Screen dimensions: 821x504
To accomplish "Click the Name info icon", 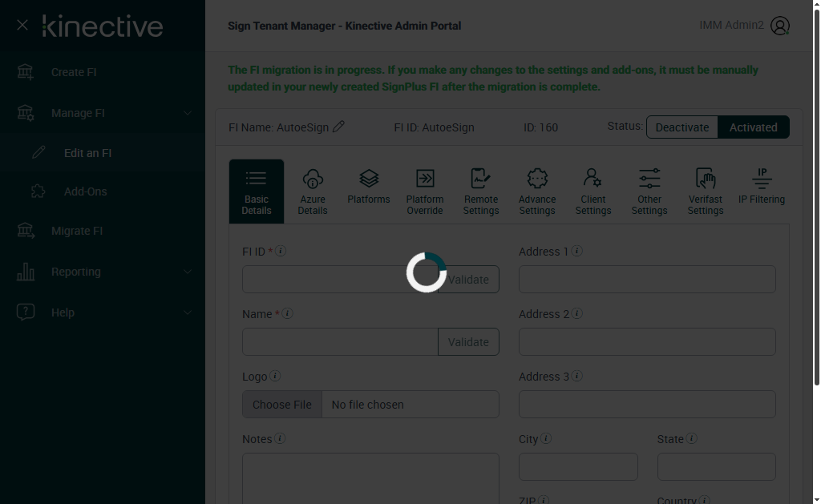I will [x=288, y=313].
